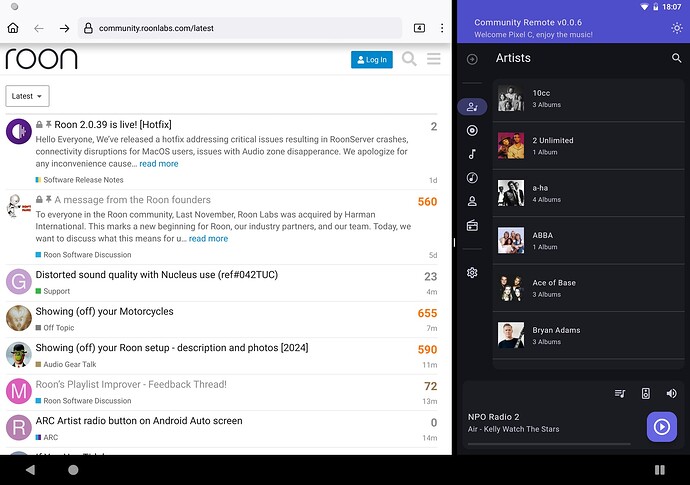Click the split-screen divider handle
This screenshot has width=690, height=485.
[455, 242]
